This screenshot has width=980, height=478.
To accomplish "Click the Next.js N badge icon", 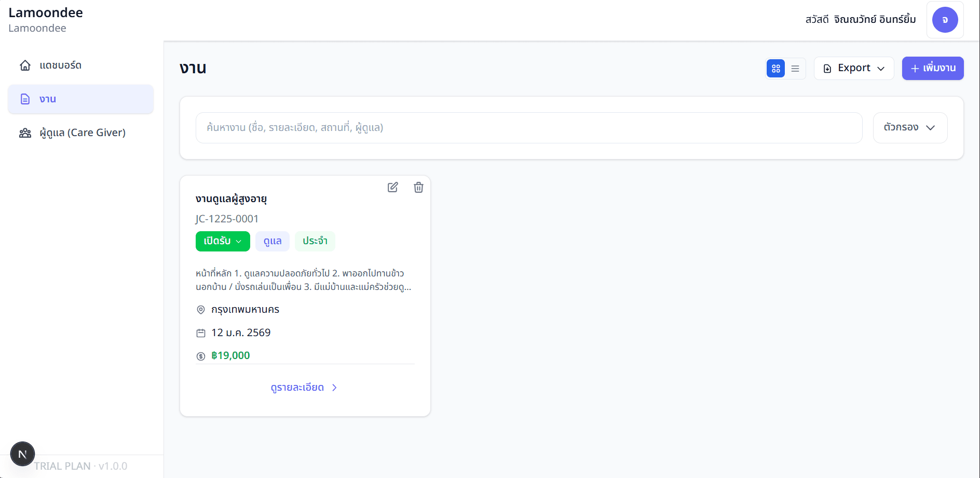I will click(22, 454).
